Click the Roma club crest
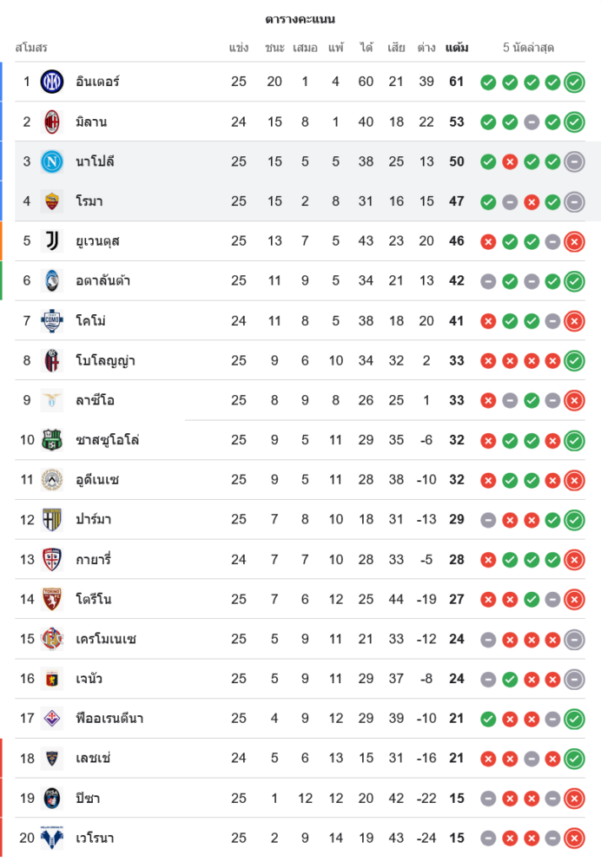This screenshot has width=601, height=868. coord(52,201)
